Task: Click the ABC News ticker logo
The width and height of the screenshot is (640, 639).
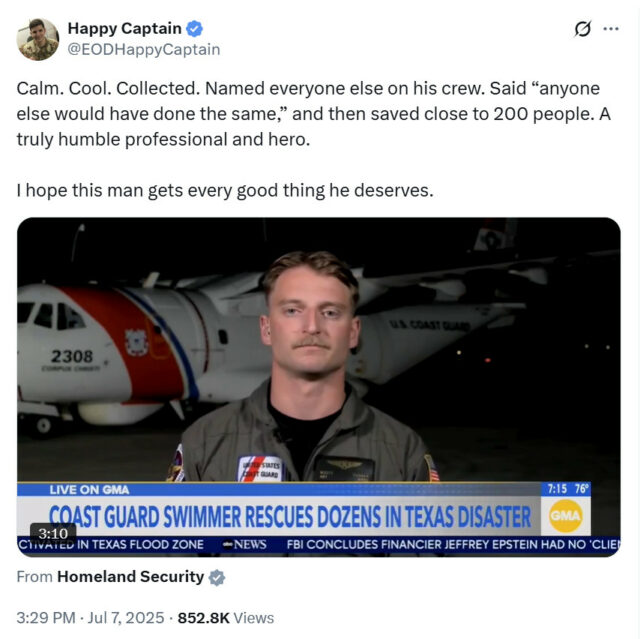Action: tap(245, 544)
